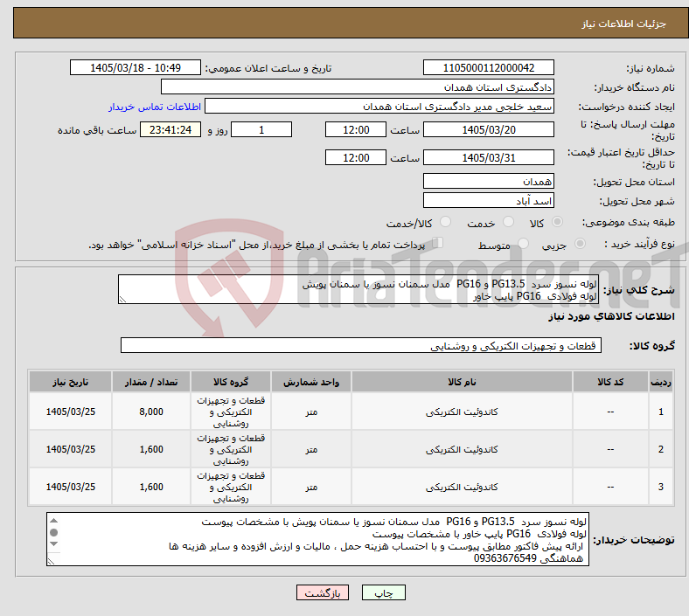Select the first row کاندوئیت الکتریکی item
Viewport: 689px width, 616px height.
[462, 412]
